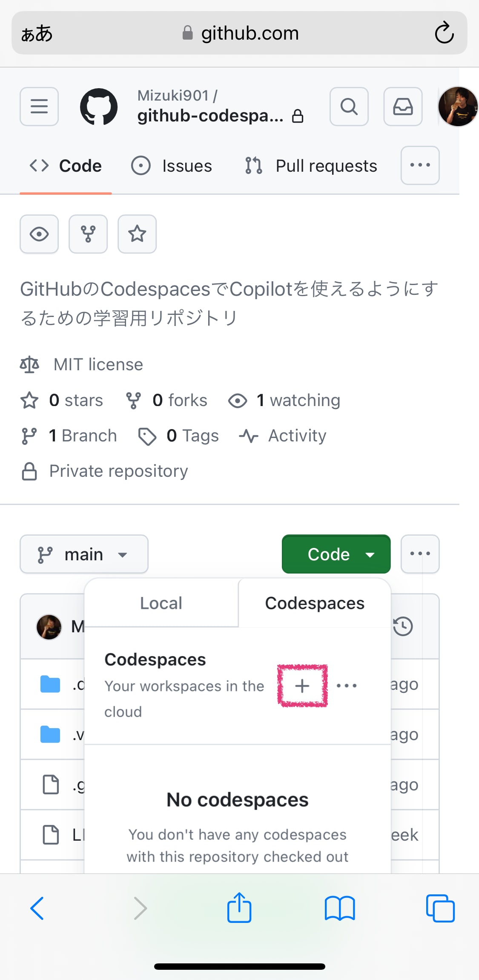Open commit history clock icon
Screen dimensions: 479x980
tap(403, 626)
